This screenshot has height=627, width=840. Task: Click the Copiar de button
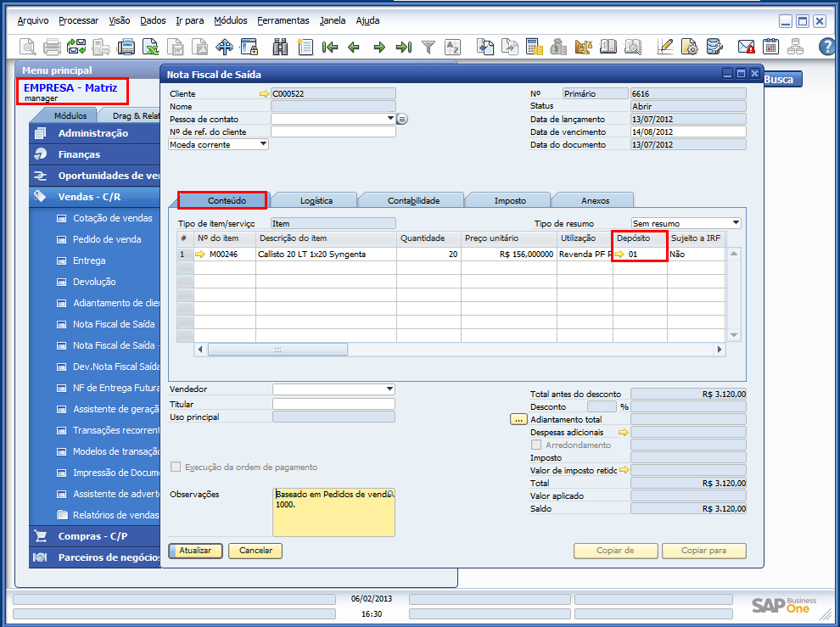tap(615, 551)
